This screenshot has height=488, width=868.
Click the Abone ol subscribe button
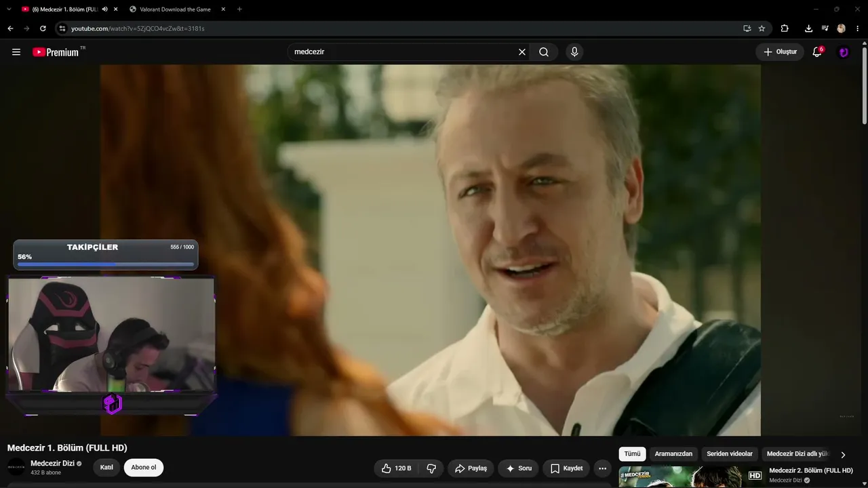144,468
